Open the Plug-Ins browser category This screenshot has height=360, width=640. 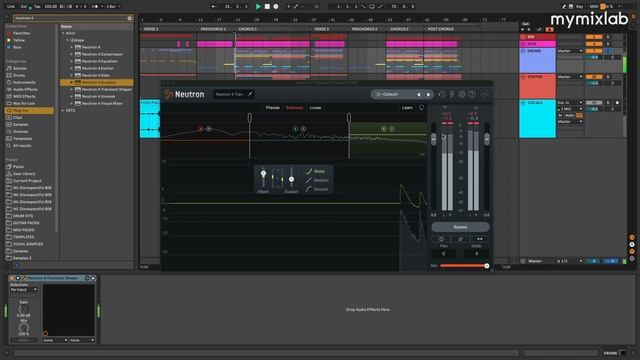[x=29, y=110]
